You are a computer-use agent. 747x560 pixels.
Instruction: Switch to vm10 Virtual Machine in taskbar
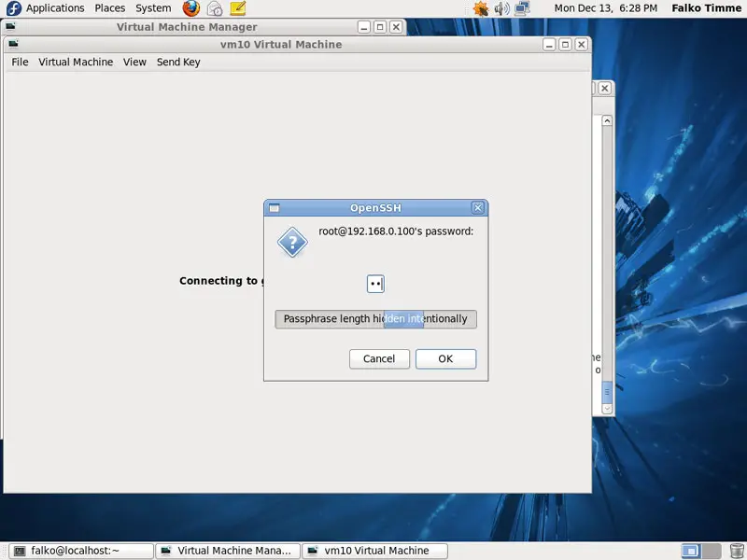375,551
